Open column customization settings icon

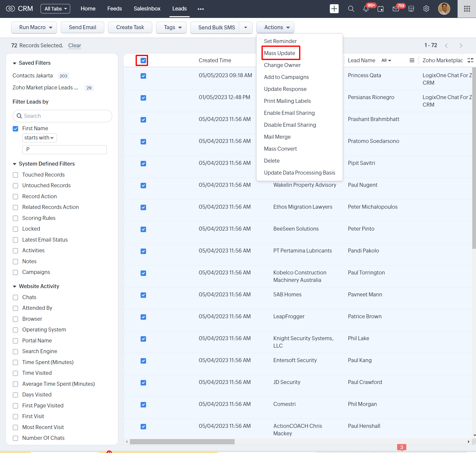pos(470,60)
